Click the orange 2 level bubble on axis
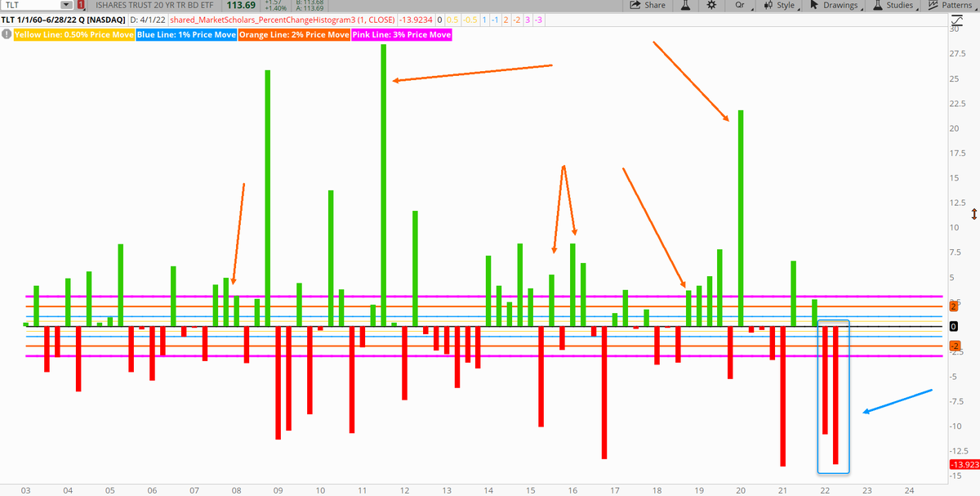 (953, 306)
